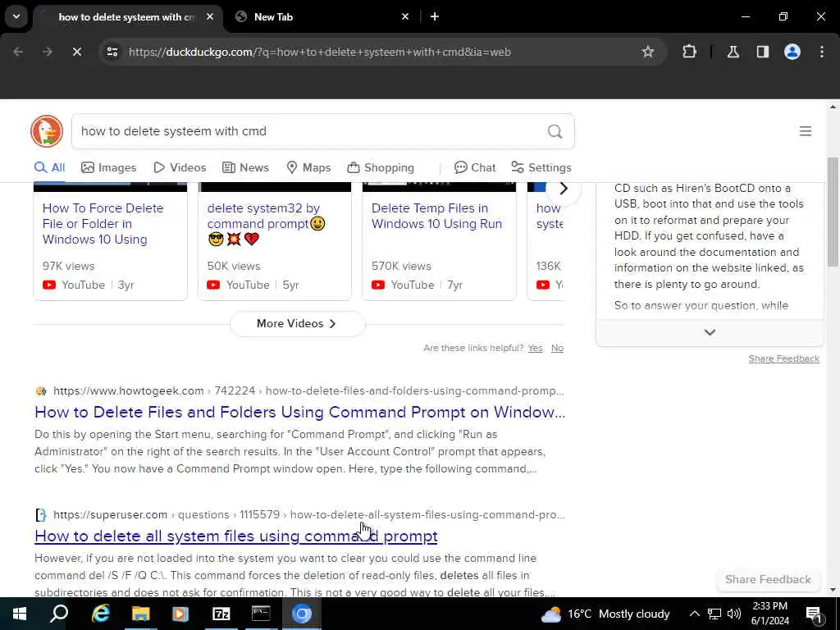The height and width of the screenshot is (630, 840).
Task: Switch to Videos results
Action: click(x=180, y=167)
